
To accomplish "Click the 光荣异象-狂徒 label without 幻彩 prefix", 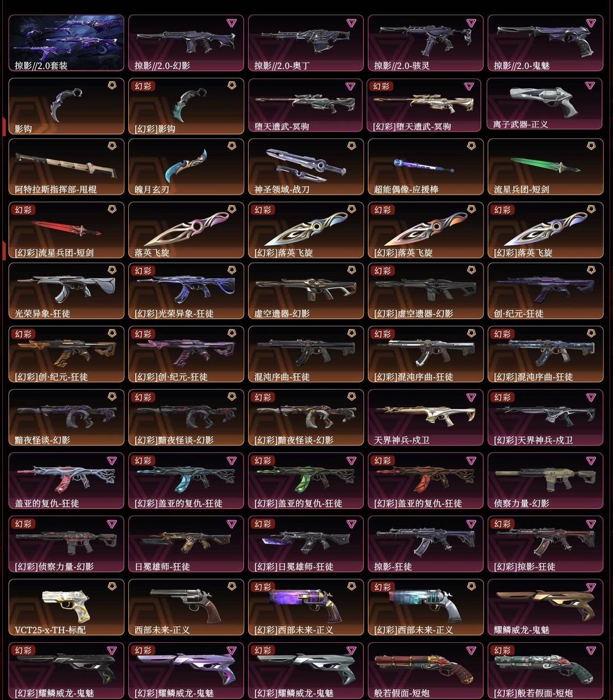I will [43, 313].
